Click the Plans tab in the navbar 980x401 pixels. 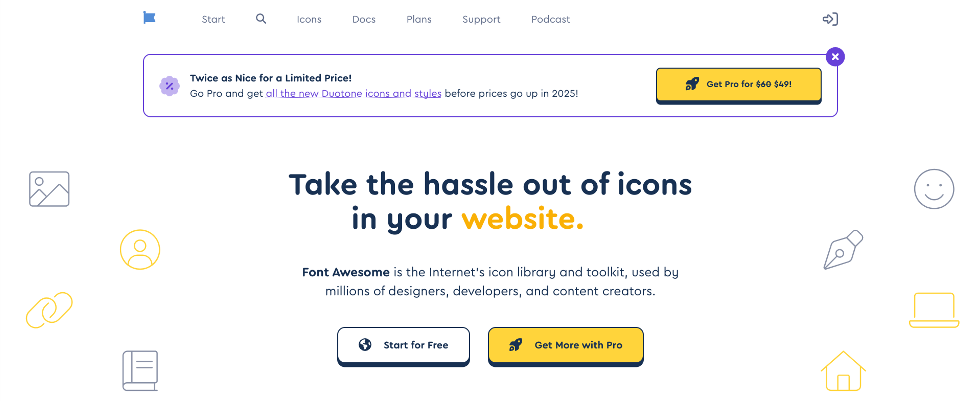[419, 19]
